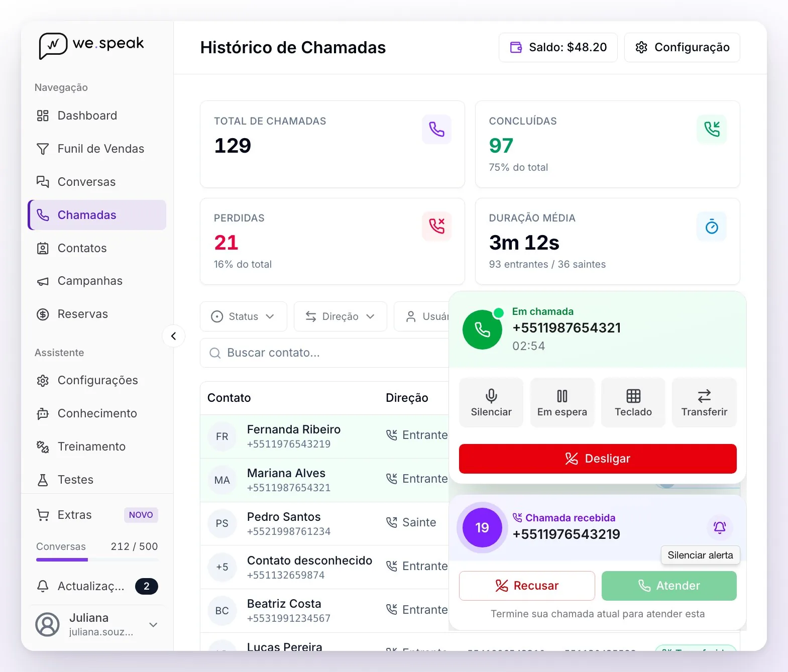Open the Direção filter dropdown

[x=341, y=316]
